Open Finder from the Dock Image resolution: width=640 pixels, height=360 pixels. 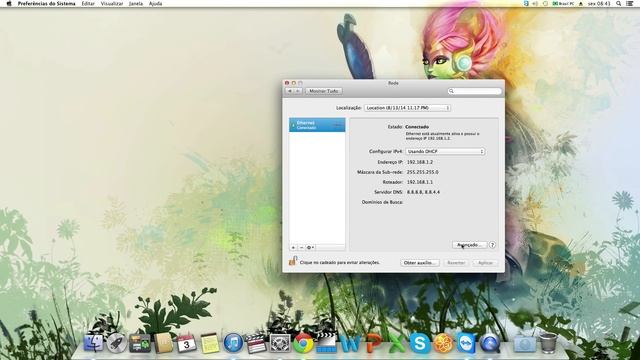(x=93, y=343)
